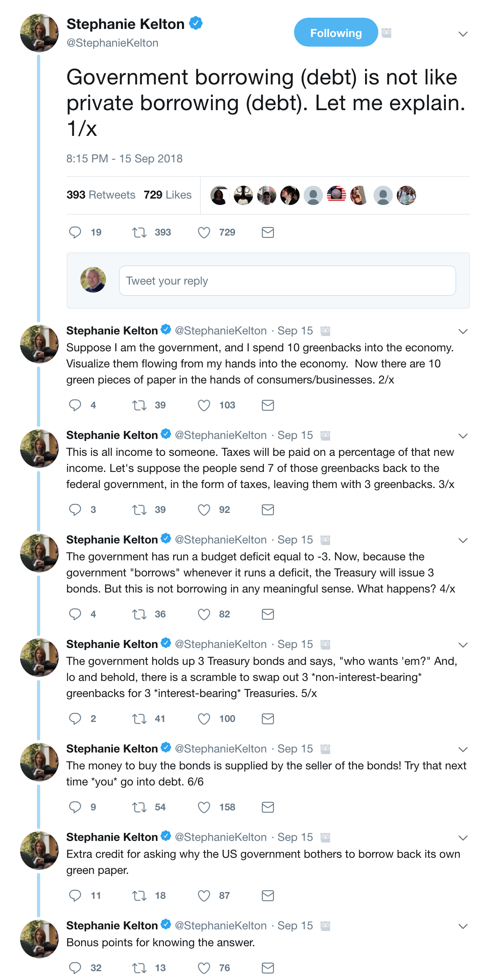
Task: Send the main tweet via direct message
Action: point(267,232)
